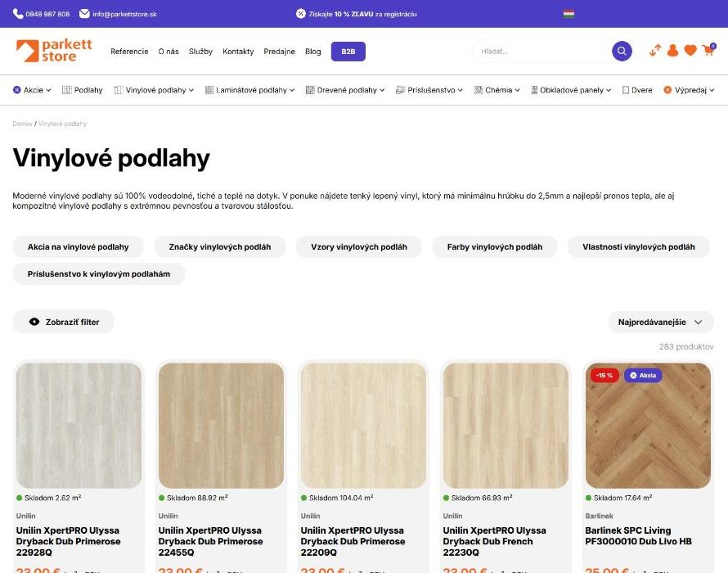
Task: Open user account icon
Action: tap(672, 51)
